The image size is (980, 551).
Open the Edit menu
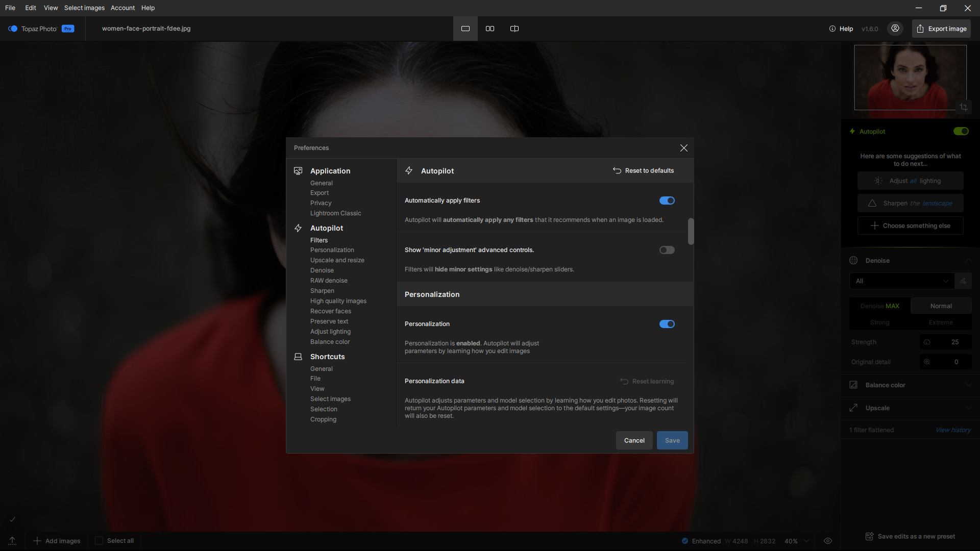click(x=31, y=8)
